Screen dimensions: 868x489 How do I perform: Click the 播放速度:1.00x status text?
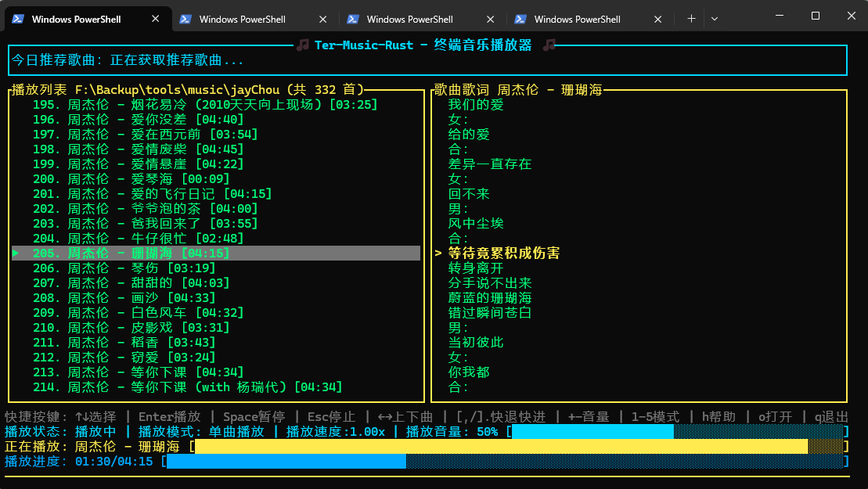click(x=336, y=432)
